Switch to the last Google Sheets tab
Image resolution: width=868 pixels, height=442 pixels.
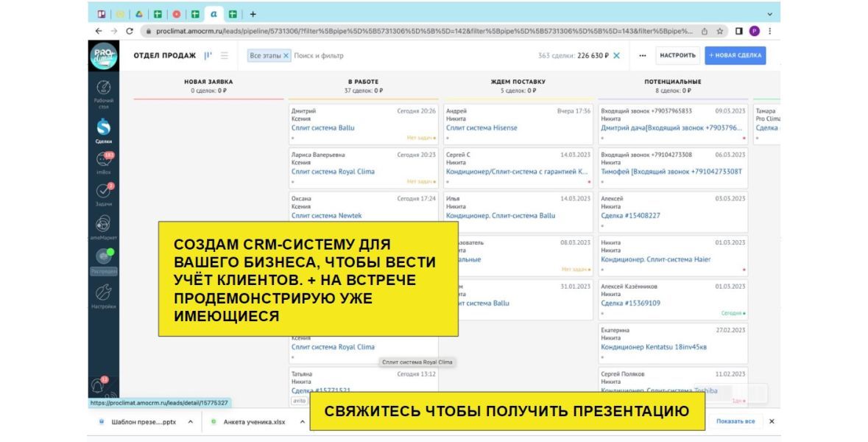(233, 15)
